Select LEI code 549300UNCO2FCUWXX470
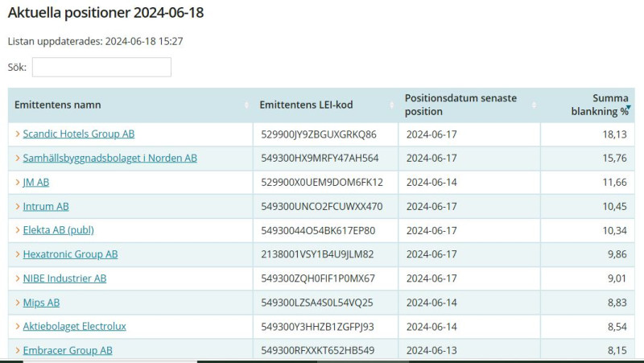 click(x=322, y=206)
